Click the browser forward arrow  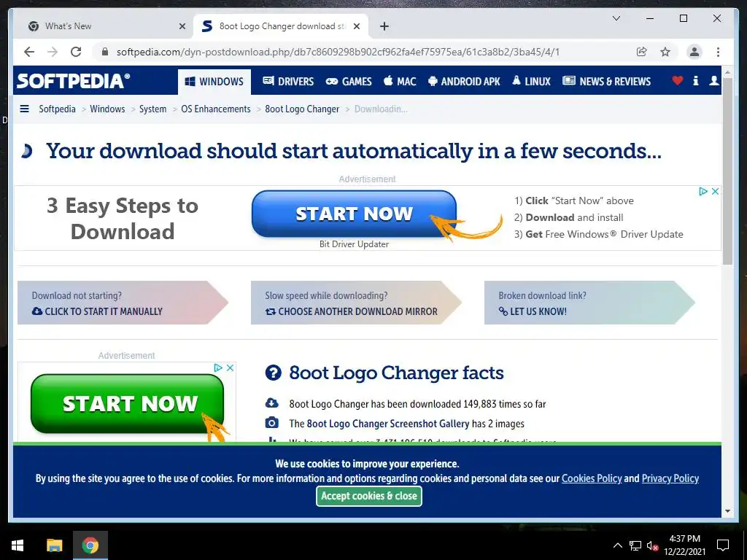click(x=53, y=52)
